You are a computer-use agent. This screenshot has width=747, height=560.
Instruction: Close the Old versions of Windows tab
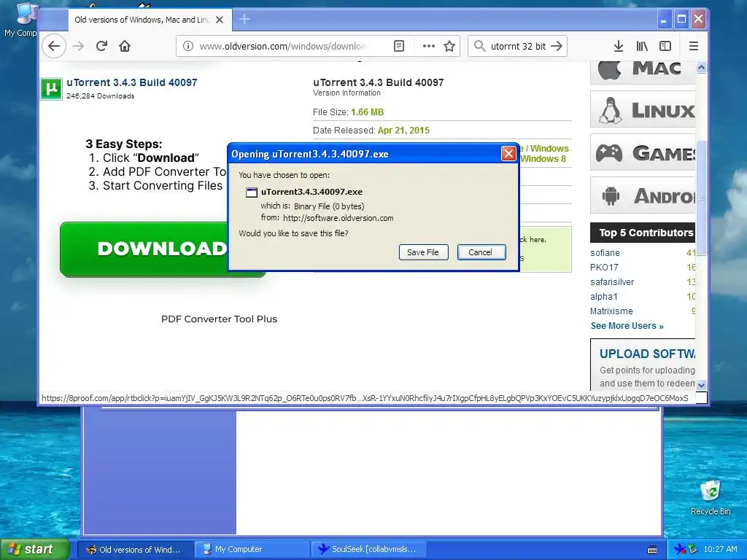tap(219, 20)
